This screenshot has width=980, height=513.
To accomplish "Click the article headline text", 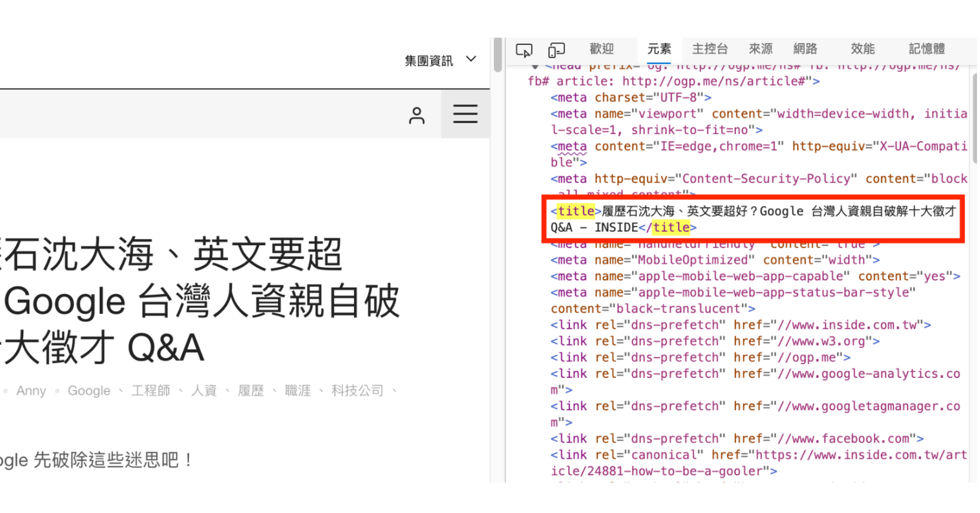I will 200,301.
